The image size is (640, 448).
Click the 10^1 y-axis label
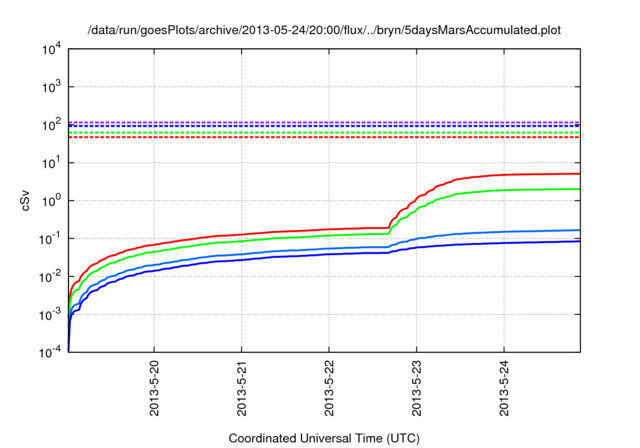pyautogui.click(x=52, y=163)
